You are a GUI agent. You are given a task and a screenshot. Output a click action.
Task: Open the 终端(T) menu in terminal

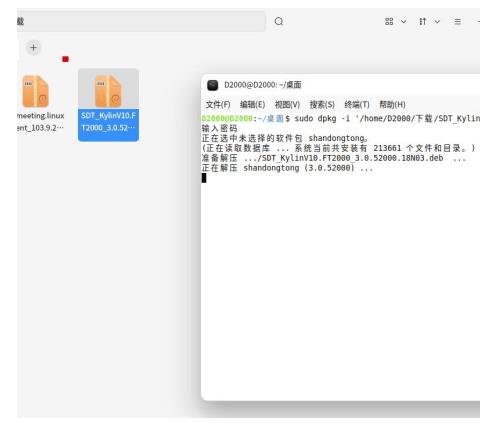(x=357, y=105)
